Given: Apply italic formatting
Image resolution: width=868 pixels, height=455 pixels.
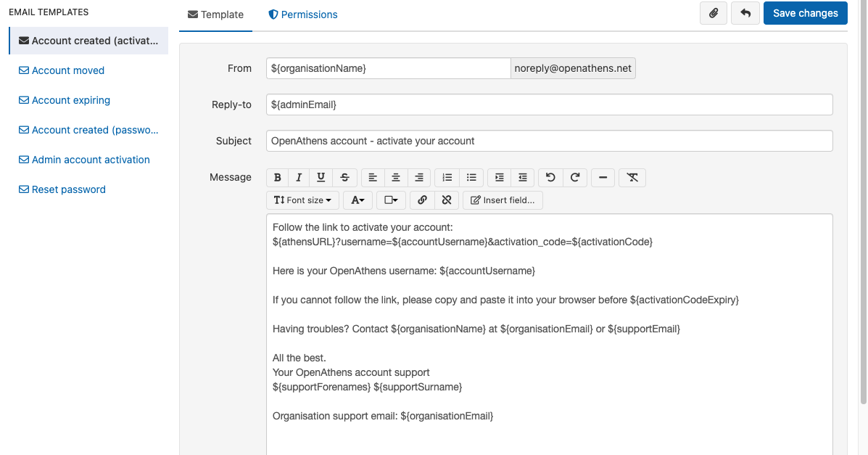Looking at the screenshot, I should [298, 177].
